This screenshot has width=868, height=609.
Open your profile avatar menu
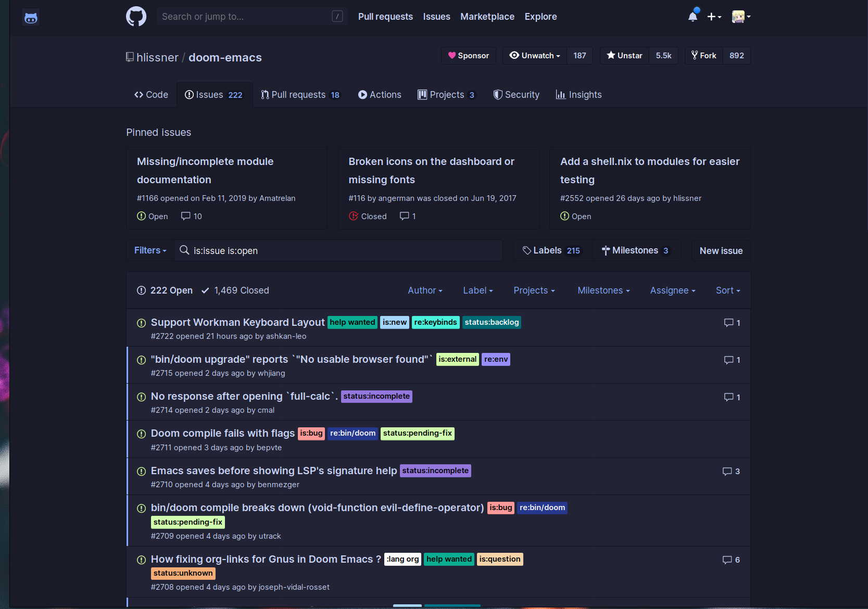739,16
